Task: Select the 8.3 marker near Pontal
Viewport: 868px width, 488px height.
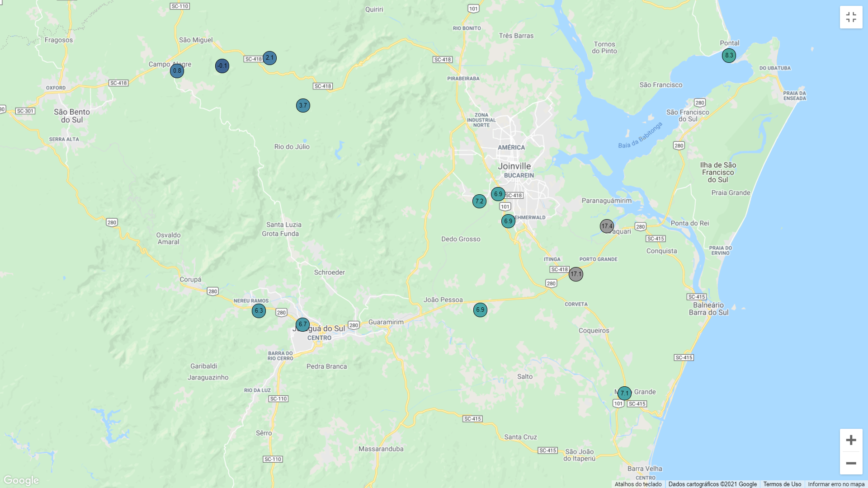Action: point(729,56)
